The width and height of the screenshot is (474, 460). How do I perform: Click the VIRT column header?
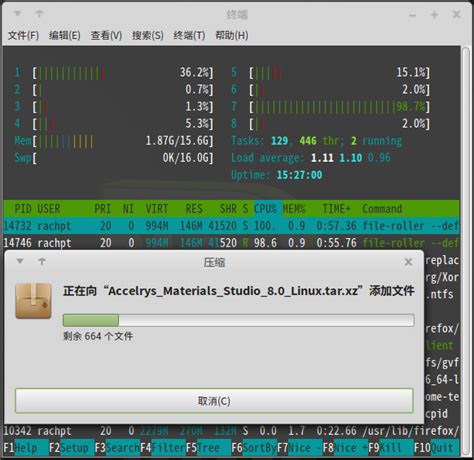(157, 209)
